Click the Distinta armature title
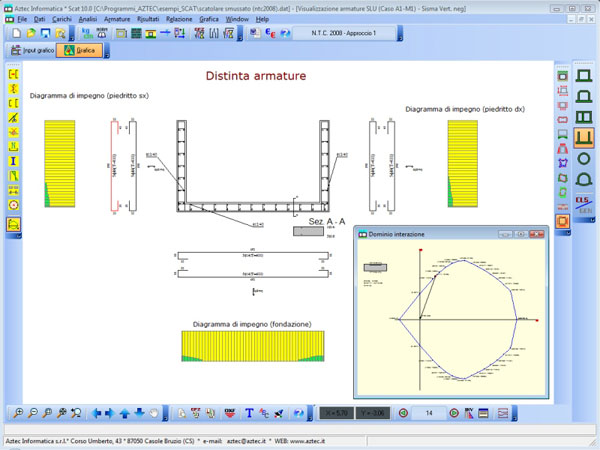Screen dimensions: 600x450 pyautogui.click(x=256, y=76)
